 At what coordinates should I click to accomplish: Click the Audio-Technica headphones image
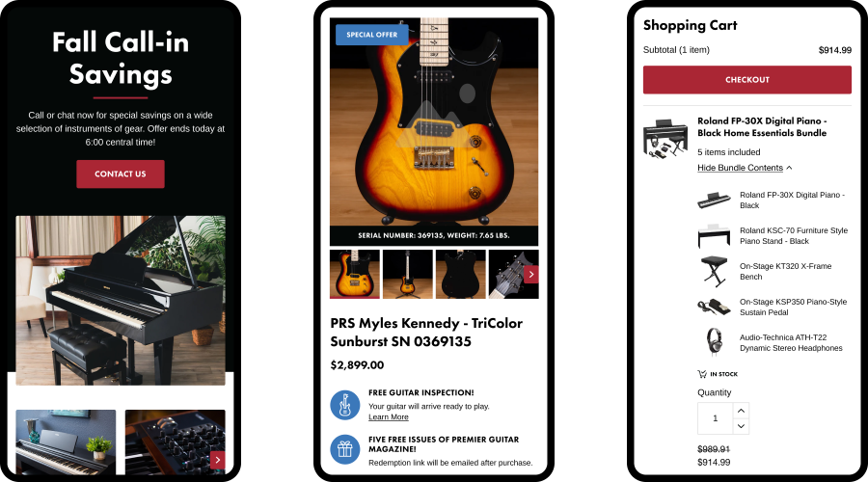tap(714, 341)
